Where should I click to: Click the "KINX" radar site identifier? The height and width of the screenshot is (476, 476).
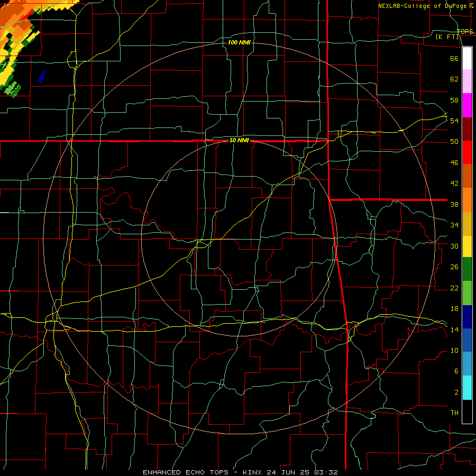(253, 472)
